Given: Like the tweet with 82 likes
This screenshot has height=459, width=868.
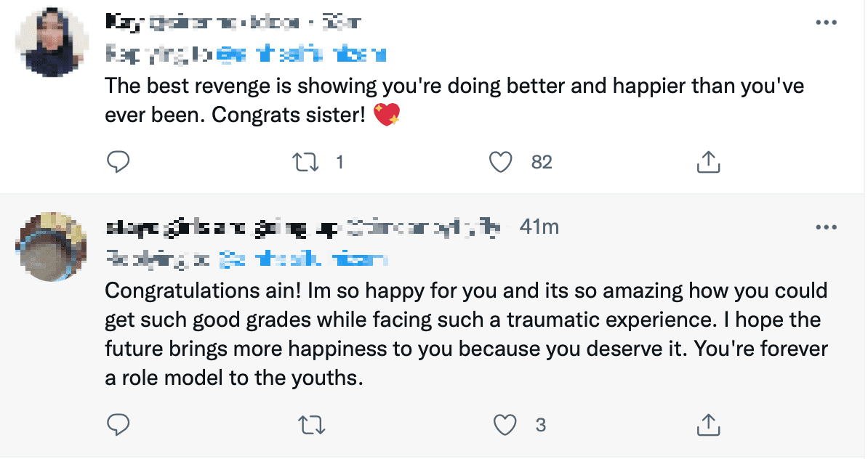Looking at the screenshot, I should (500, 162).
